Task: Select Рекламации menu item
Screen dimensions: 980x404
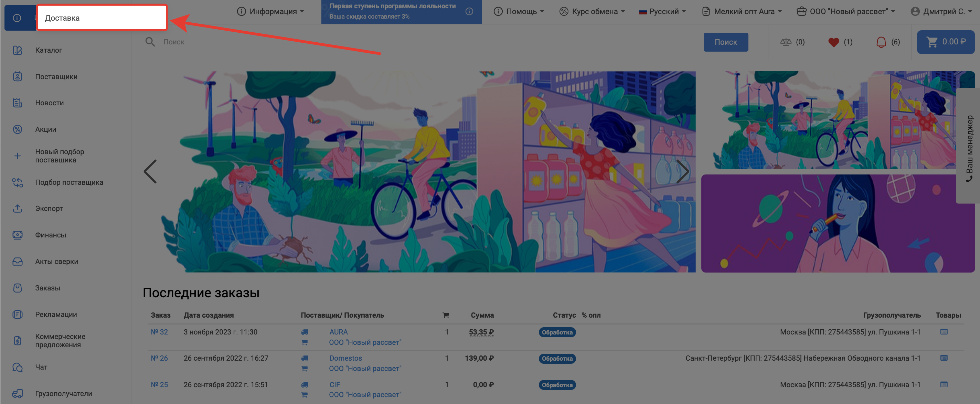Action: 56,315
